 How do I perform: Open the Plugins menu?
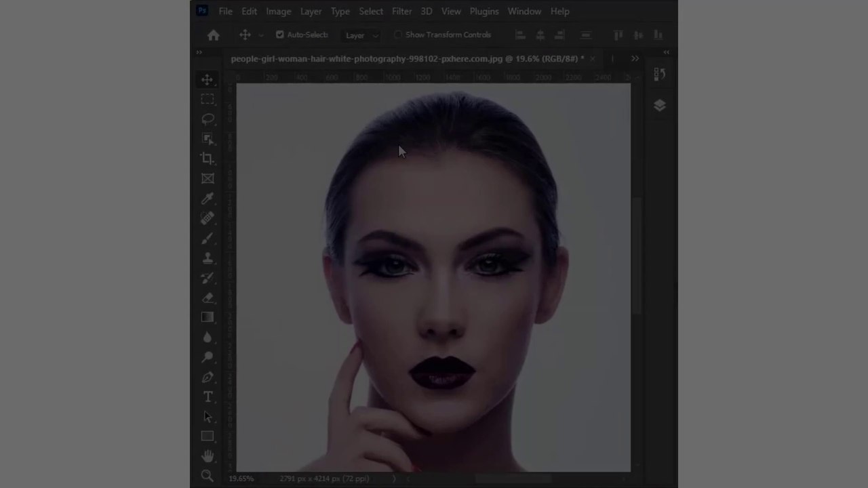tap(484, 11)
